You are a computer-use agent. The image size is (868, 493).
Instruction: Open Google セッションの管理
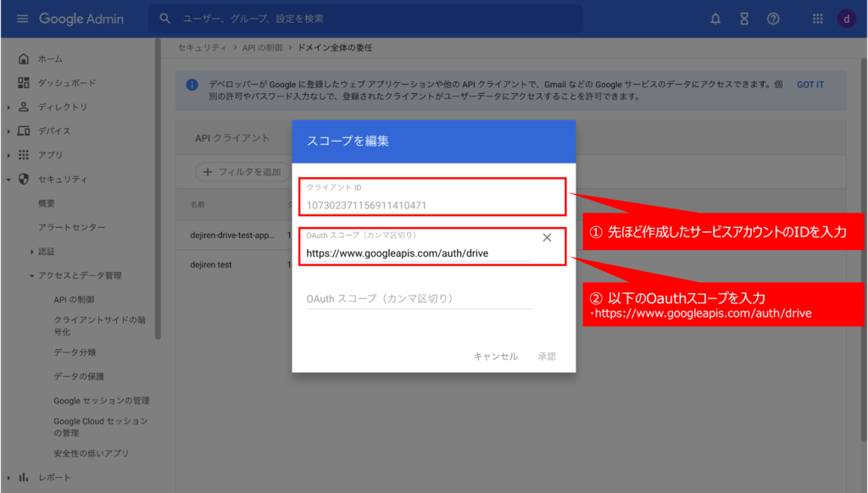click(x=102, y=401)
